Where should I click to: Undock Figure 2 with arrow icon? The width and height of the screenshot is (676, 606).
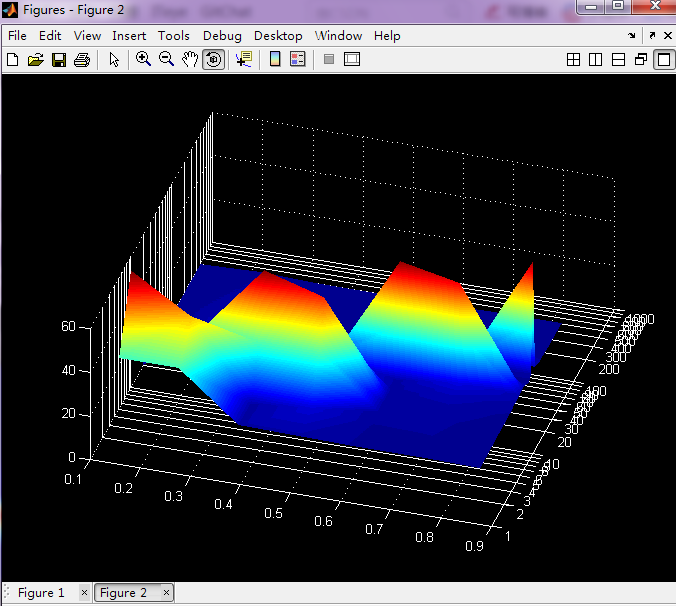[x=652, y=35]
